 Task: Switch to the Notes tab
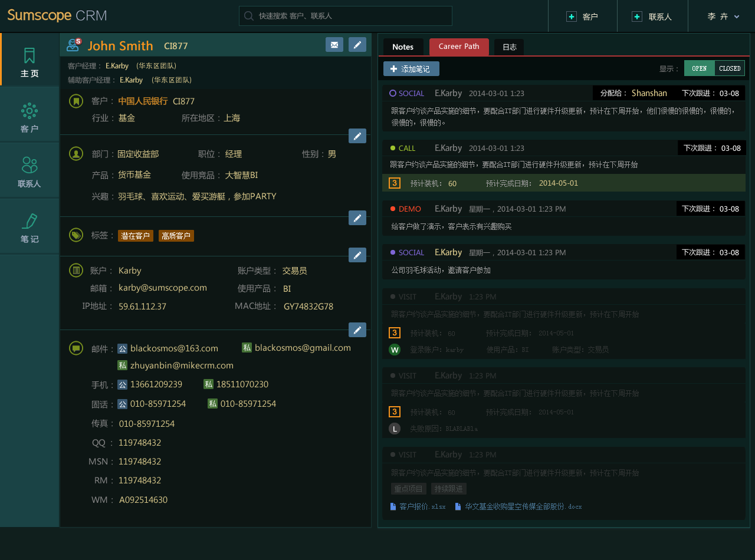[403, 47]
